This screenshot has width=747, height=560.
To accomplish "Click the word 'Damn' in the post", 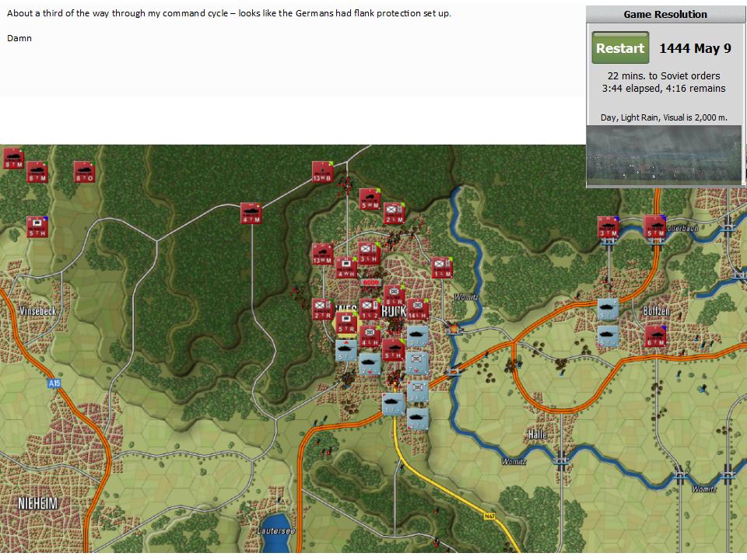I will pyautogui.click(x=19, y=38).
